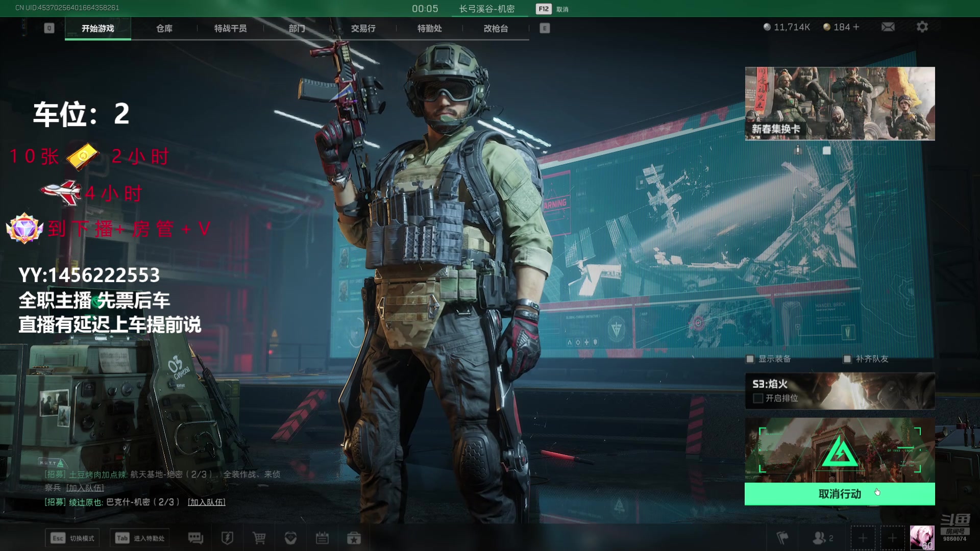
Task: Add teammate in slot beside friends count
Action: point(863,538)
